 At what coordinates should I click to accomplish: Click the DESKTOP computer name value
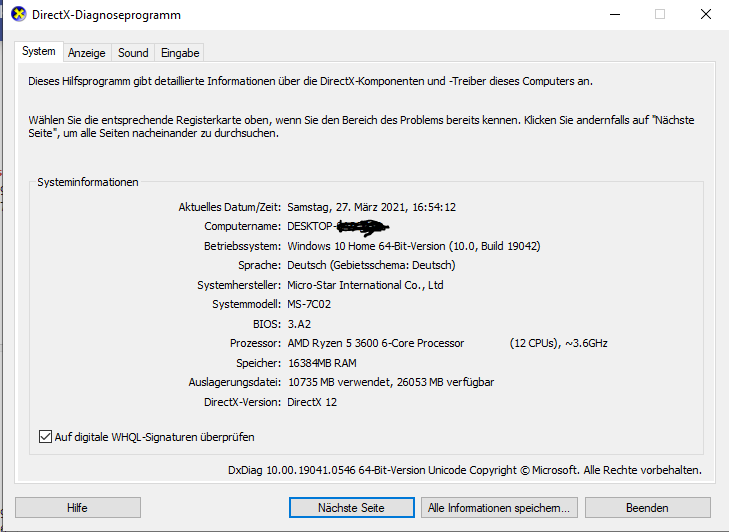click(338, 226)
